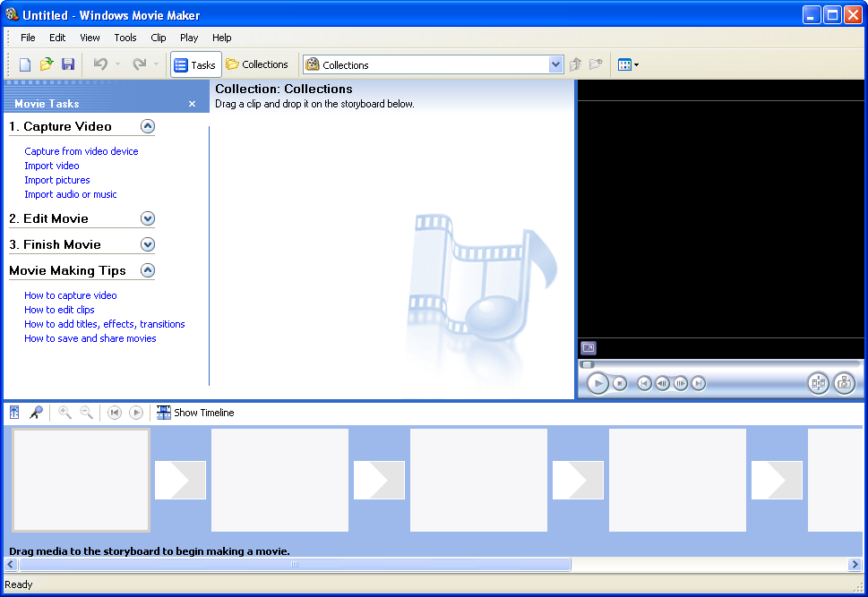
Task: Click Show Timeline button
Action: click(195, 413)
